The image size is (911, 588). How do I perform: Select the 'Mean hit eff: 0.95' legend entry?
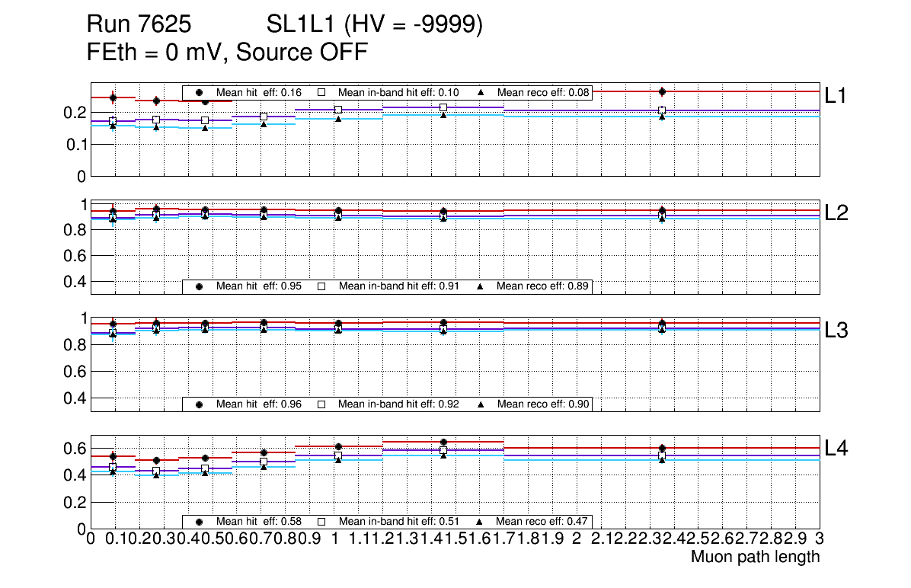259,287
